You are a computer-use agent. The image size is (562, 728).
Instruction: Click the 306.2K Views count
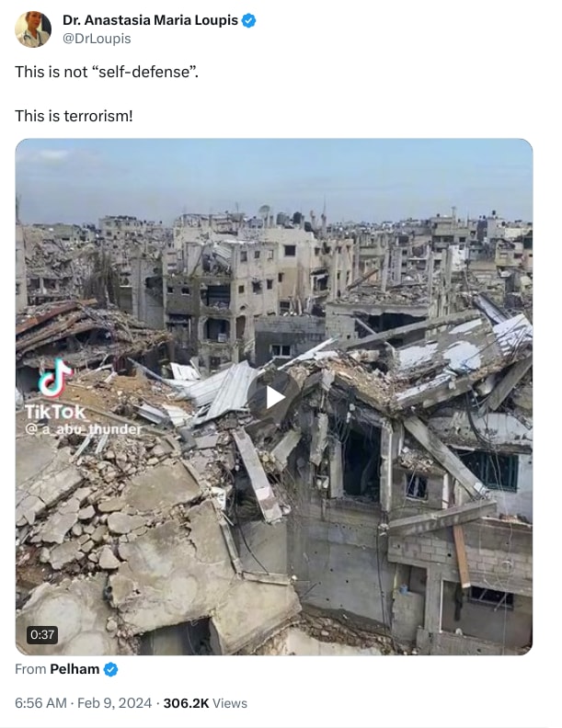tap(205, 703)
